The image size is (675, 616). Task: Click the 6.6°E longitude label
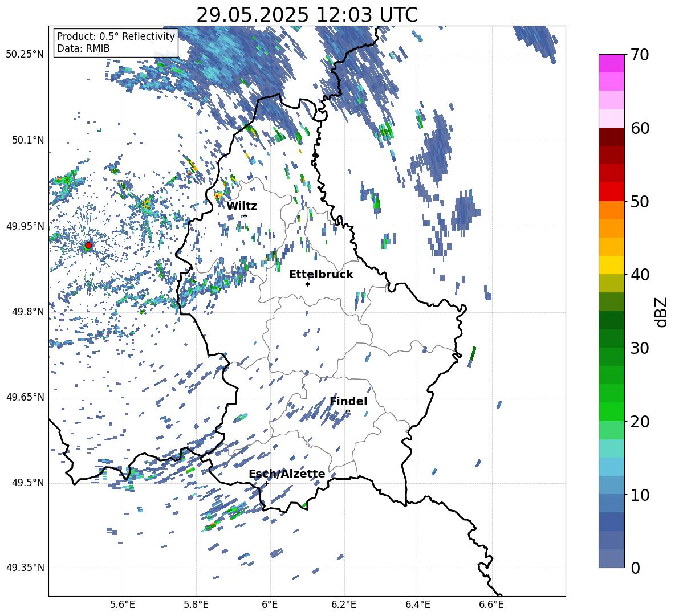click(491, 605)
